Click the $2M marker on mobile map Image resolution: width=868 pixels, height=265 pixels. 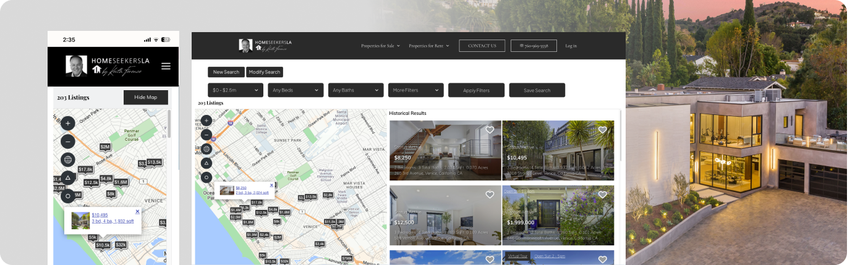click(x=105, y=147)
